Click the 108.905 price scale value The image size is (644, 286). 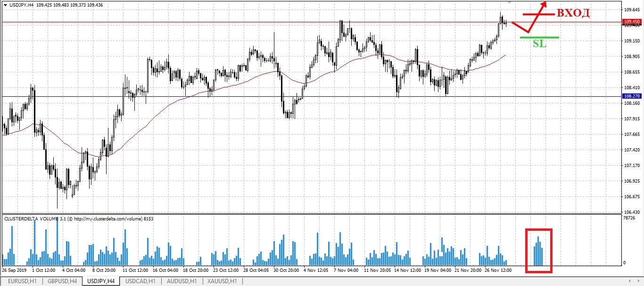coord(632,57)
